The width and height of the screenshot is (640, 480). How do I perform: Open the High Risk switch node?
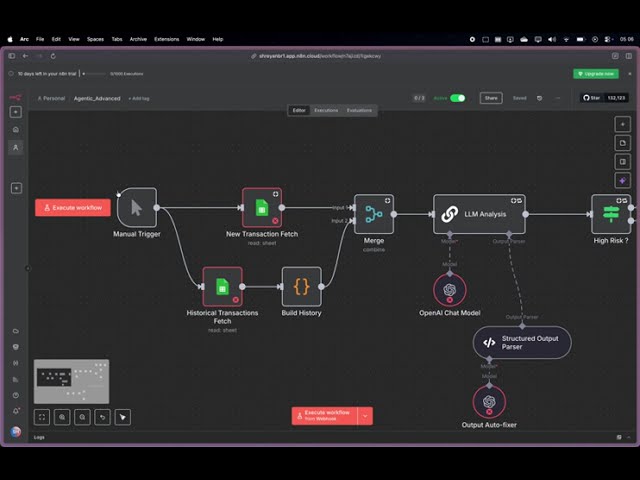[x=610, y=214]
